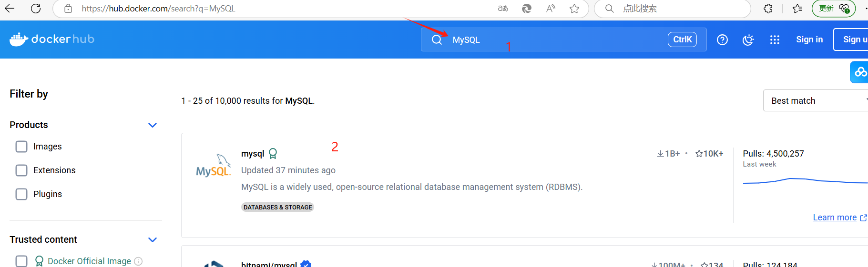Click the search magnifier in Docker Hub
This screenshot has height=267, width=868.
coord(437,40)
